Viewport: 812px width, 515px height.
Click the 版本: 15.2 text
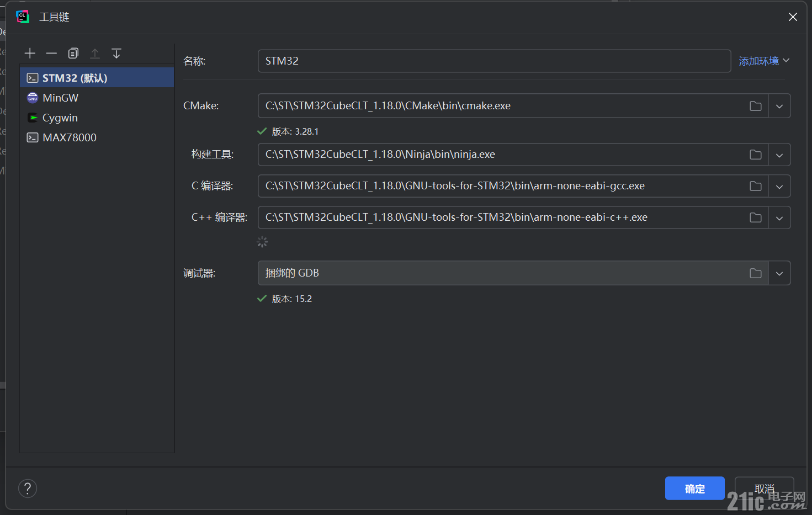tap(292, 299)
